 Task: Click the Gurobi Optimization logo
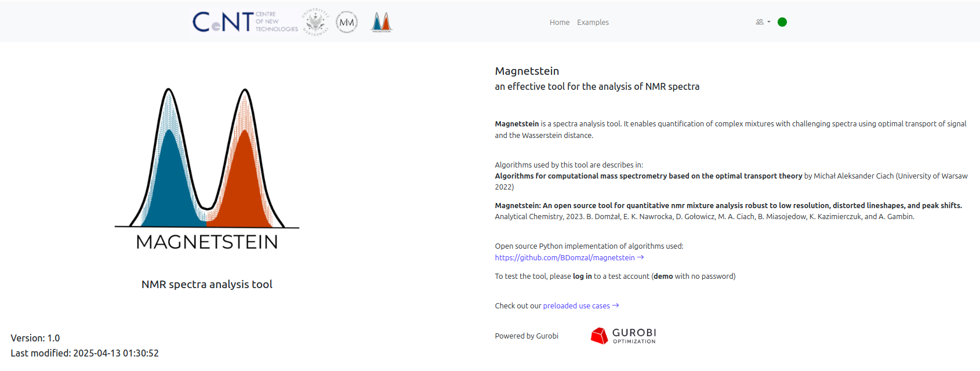pos(623,336)
